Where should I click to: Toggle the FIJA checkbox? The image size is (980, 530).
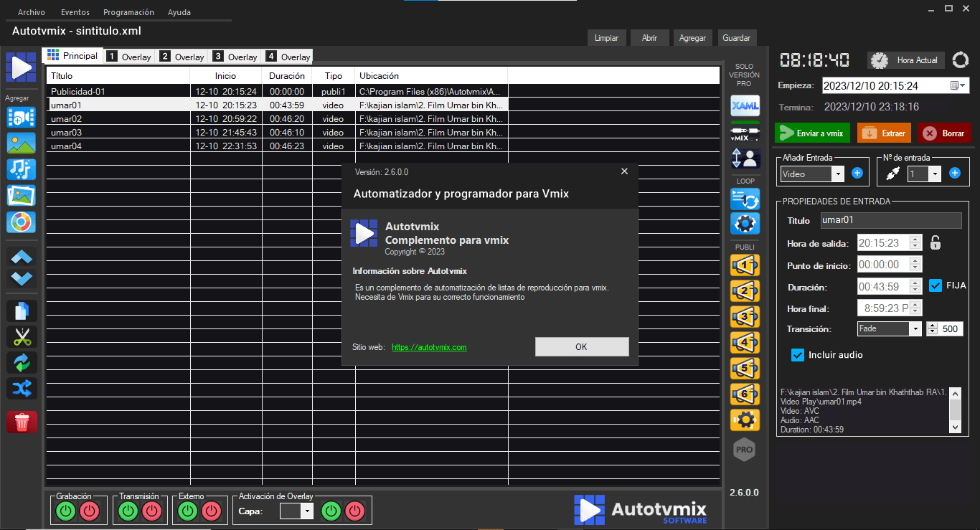coord(936,285)
